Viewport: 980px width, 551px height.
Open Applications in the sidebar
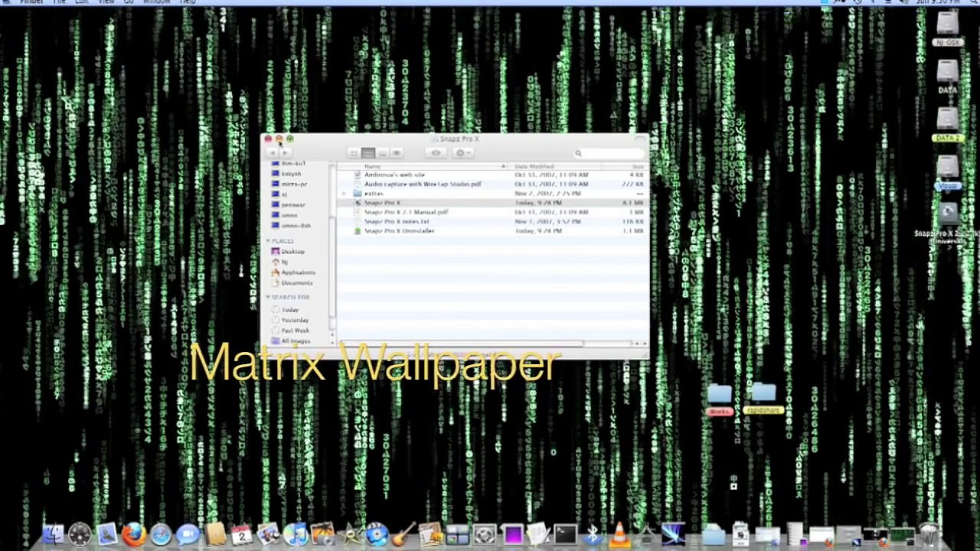point(293,272)
